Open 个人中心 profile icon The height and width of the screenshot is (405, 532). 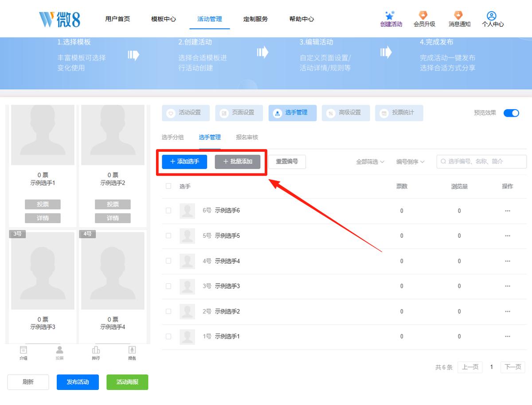click(492, 16)
